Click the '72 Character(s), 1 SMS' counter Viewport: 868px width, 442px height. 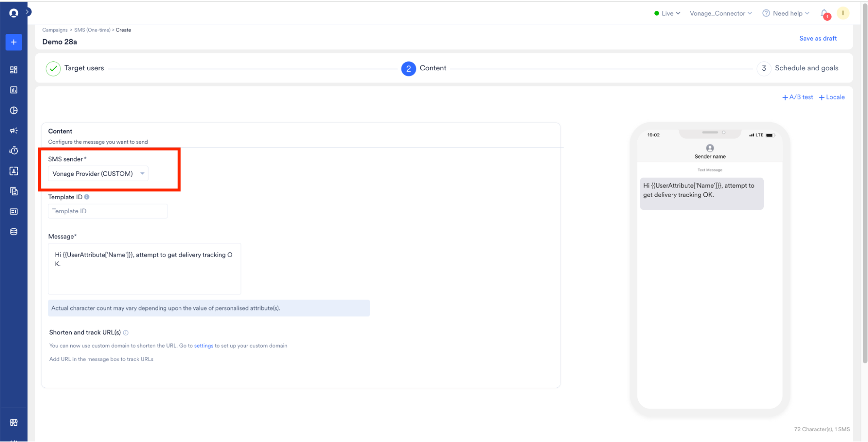pyautogui.click(x=822, y=429)
